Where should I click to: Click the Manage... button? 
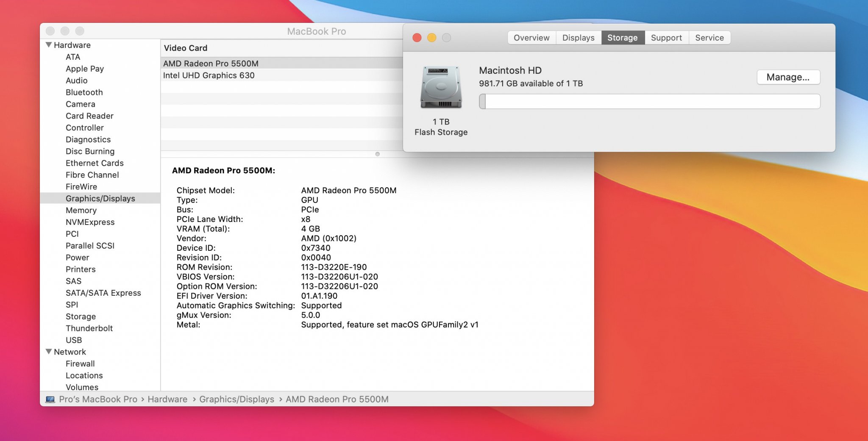point(788,77)
